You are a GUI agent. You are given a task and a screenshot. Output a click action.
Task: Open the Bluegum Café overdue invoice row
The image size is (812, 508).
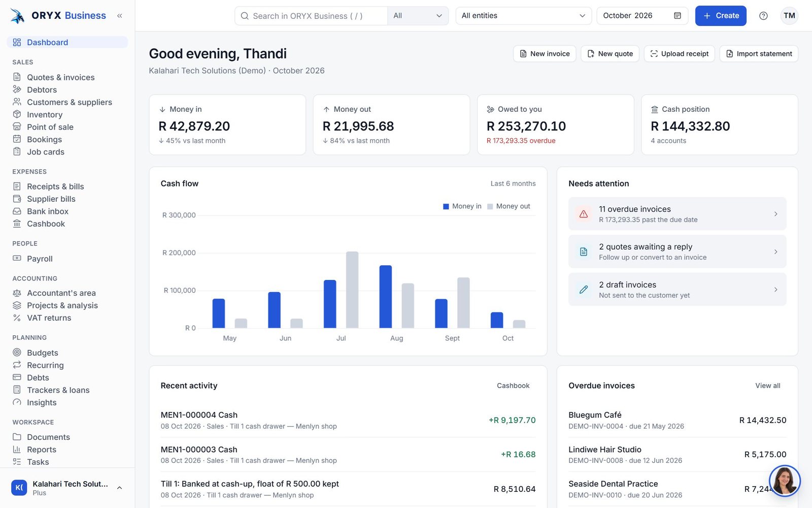(x=677, y=420)
